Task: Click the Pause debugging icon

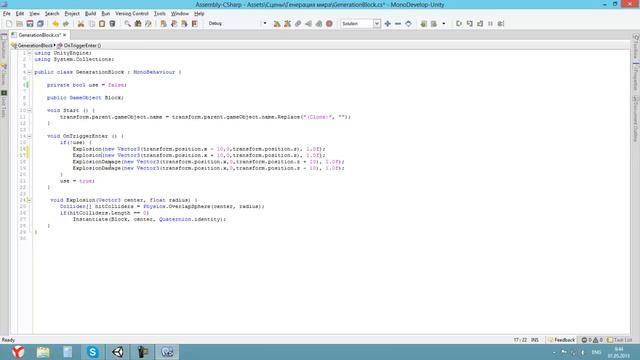Action: coord(490,24)
